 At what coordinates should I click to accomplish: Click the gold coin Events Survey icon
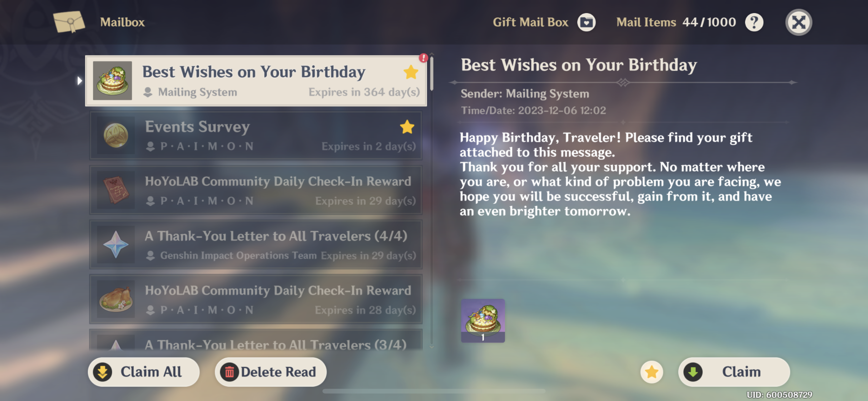[116, 136]
